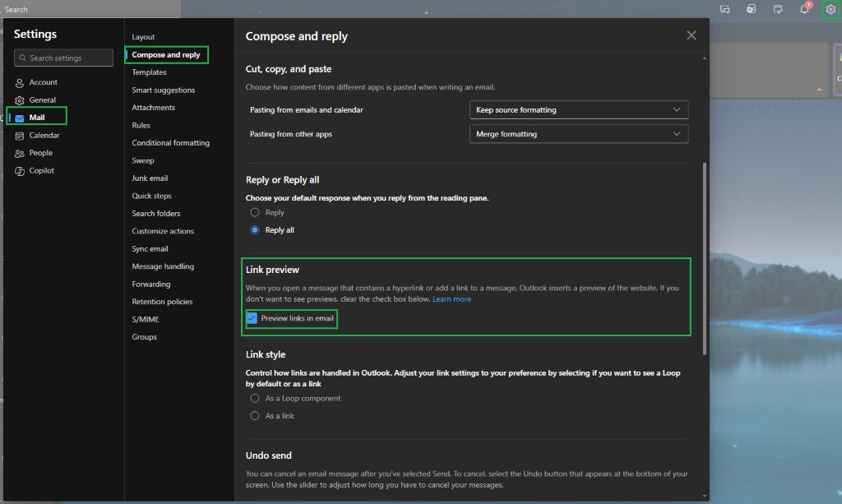Click the settings gear icon in header
The width and height of the screenshot is (842, 504).
click(830, 9)
